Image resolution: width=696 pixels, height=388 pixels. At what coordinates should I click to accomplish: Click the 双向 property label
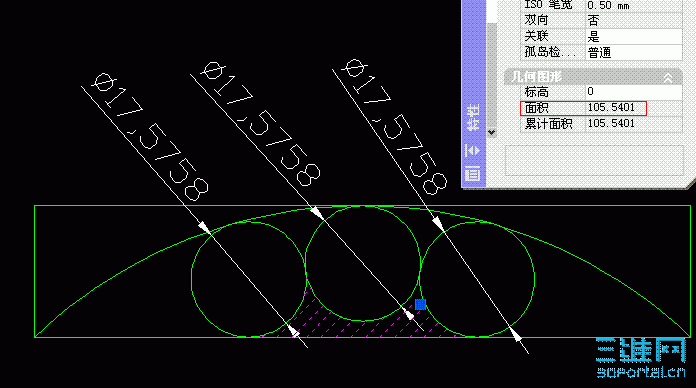(x=537, y=20)
